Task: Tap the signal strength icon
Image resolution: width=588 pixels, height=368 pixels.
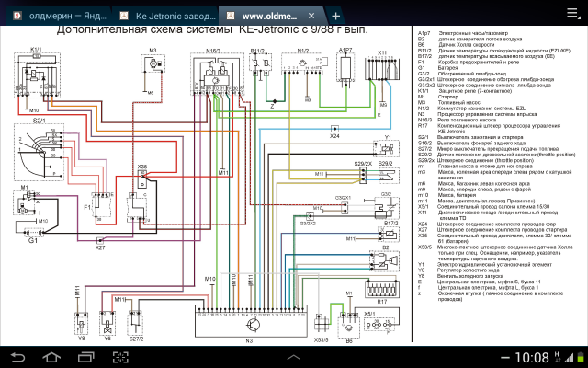Action: click(x=570, y=358)
